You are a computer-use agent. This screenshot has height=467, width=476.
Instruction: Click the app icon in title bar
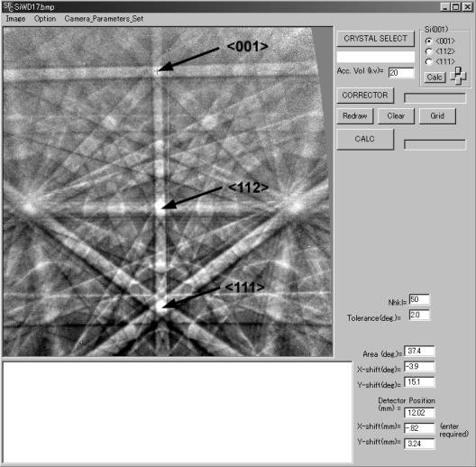(x=7, y=6)
